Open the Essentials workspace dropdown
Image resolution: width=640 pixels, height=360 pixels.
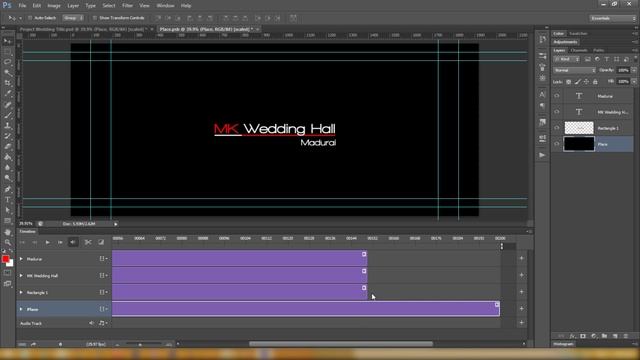(613, 18)
